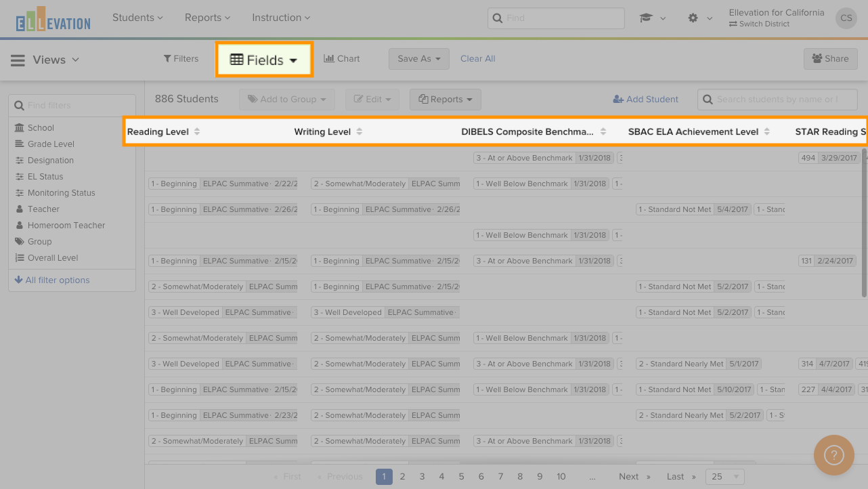This screenshot has width=868, height=489.
Task: Open the CS user avatar
Action: (x=846, y=18)
